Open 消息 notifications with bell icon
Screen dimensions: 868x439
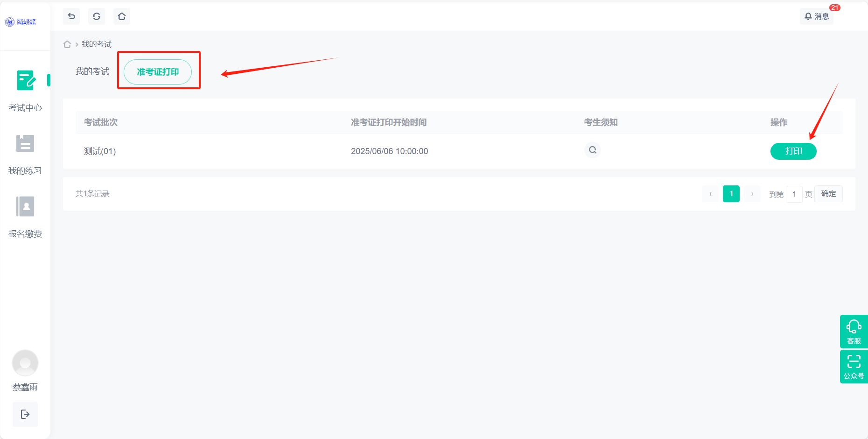click(x=817, y=16)
